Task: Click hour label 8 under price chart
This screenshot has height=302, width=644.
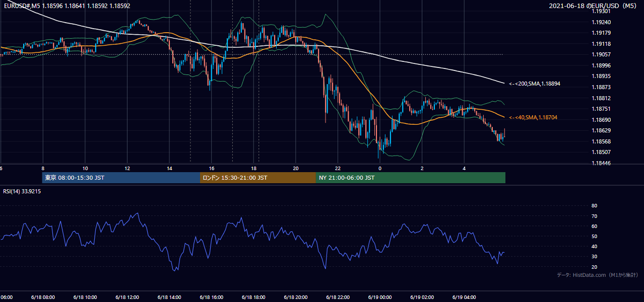Action: point(43,169)
